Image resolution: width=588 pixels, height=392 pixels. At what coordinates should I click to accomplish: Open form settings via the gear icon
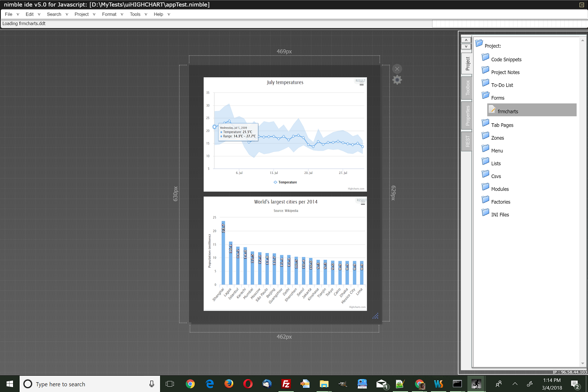tap(397, 80)
